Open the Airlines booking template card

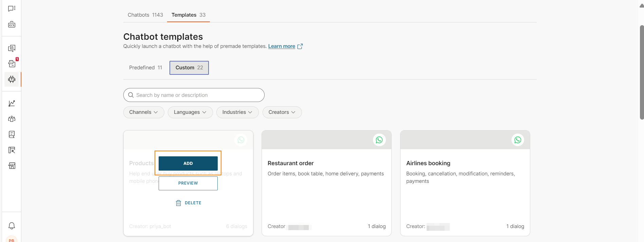pyautogui.click(x=465, y=183)
